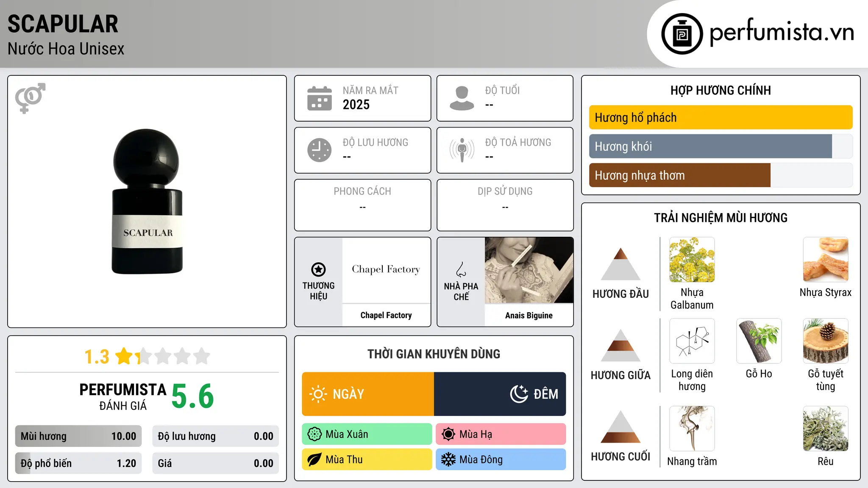868x488 pixels.
Task: Click the Scapular bottle product image
Action: [147, 202]
